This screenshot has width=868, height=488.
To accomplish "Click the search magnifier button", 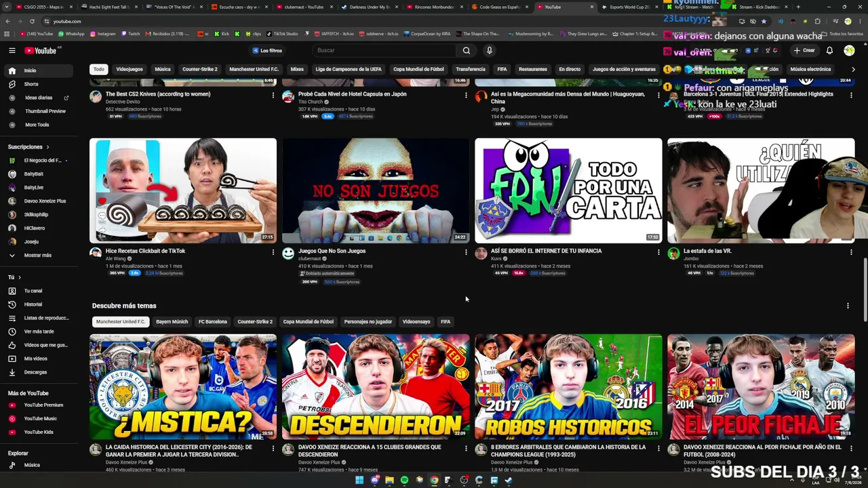I will pos(467,50).
